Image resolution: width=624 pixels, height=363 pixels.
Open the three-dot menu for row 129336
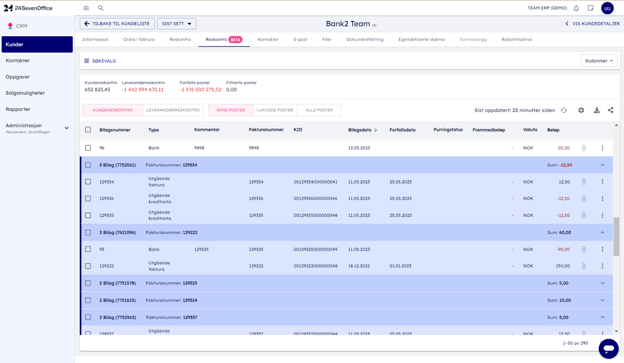(x=602, y=198)
